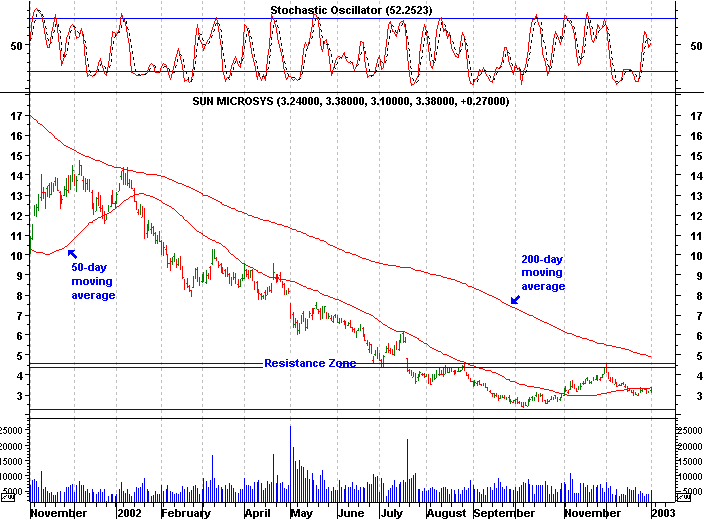
Task: Click value 10 on right price axis
Action: click(696, 256)
